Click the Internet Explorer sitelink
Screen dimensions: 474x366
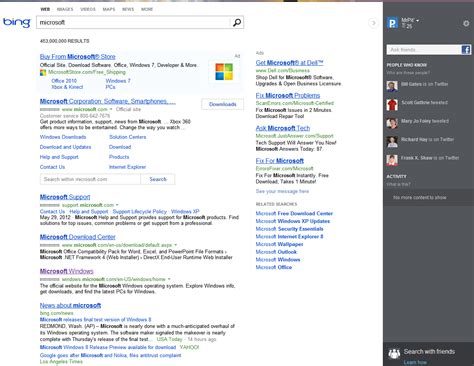tap(127, 167)
